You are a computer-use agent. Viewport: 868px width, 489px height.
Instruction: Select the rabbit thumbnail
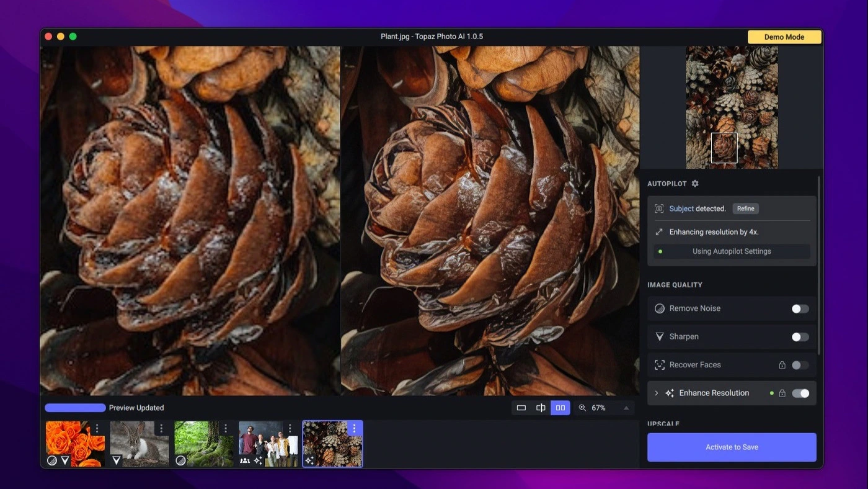tap(139, 444)
